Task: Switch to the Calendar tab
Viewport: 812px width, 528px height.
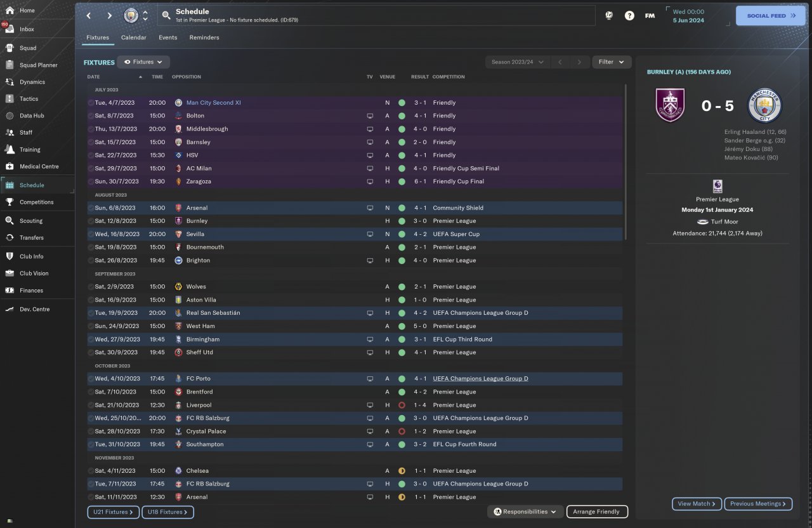Action: (134, 37)
